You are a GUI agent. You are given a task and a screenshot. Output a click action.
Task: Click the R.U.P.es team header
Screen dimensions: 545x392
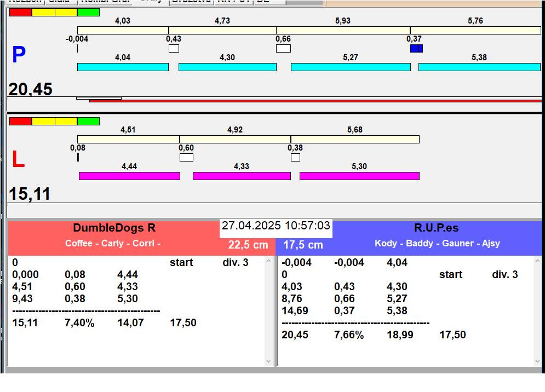coord(437,228)
